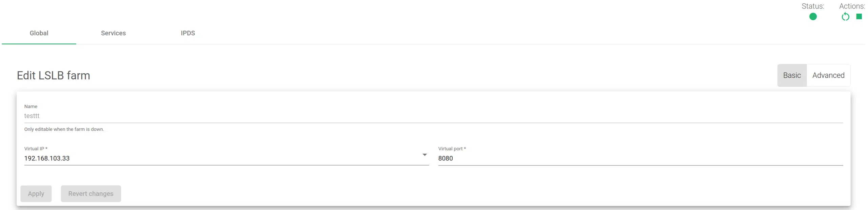Select the 192.168.103.33 Virtual IP combo box
Viewport: 868px width, 210px height.
pyautogui.click(x=220, y=158)
